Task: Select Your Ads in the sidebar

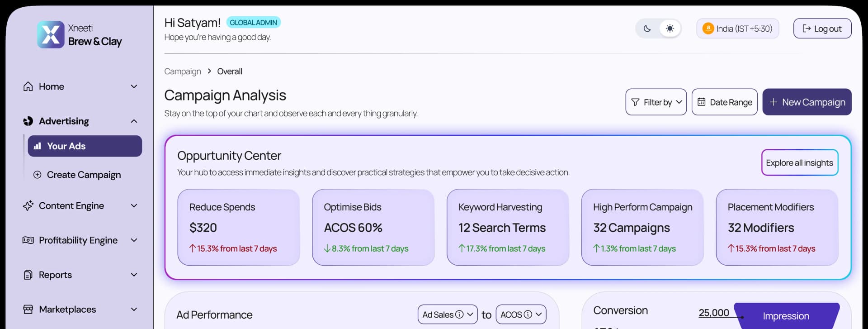Action: click(85, 146)
